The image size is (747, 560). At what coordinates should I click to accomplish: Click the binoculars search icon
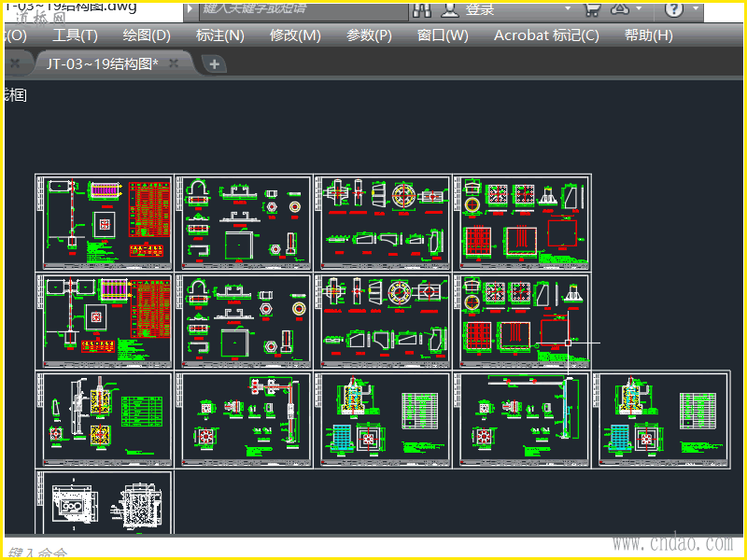pos(422,9)
